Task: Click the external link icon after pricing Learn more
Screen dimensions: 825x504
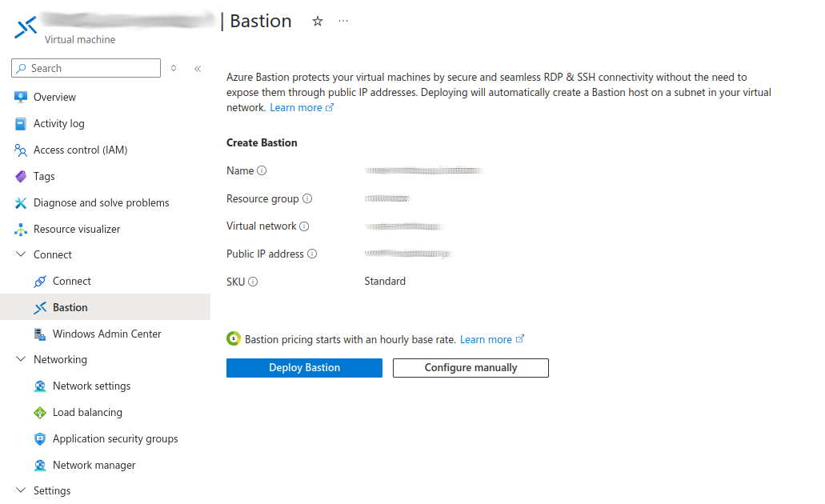Action: (520, 339)
